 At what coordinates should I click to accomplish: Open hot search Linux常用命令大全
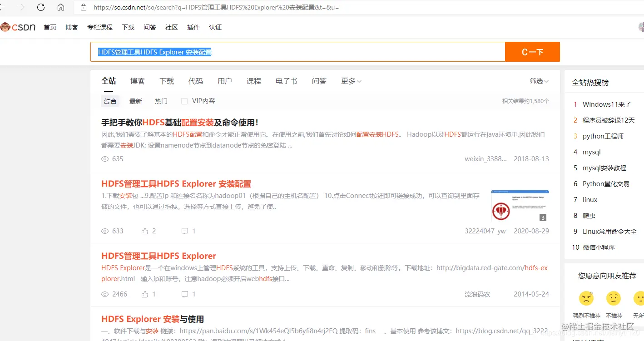[x=609, y=232]
